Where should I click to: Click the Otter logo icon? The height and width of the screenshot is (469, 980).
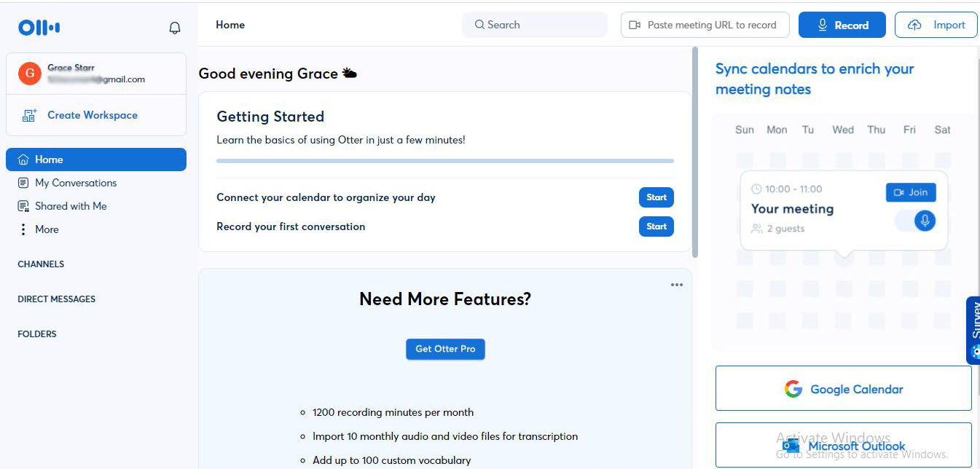coord(39,28)
